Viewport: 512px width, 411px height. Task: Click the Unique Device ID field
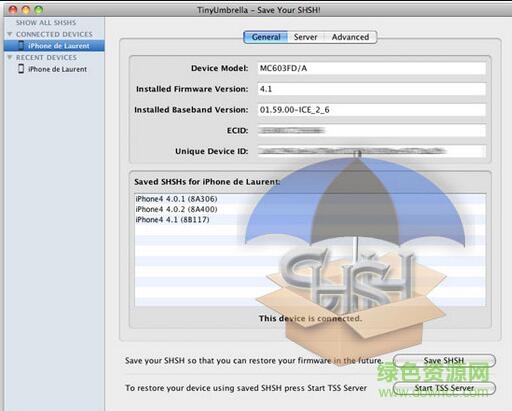[371, 151]
